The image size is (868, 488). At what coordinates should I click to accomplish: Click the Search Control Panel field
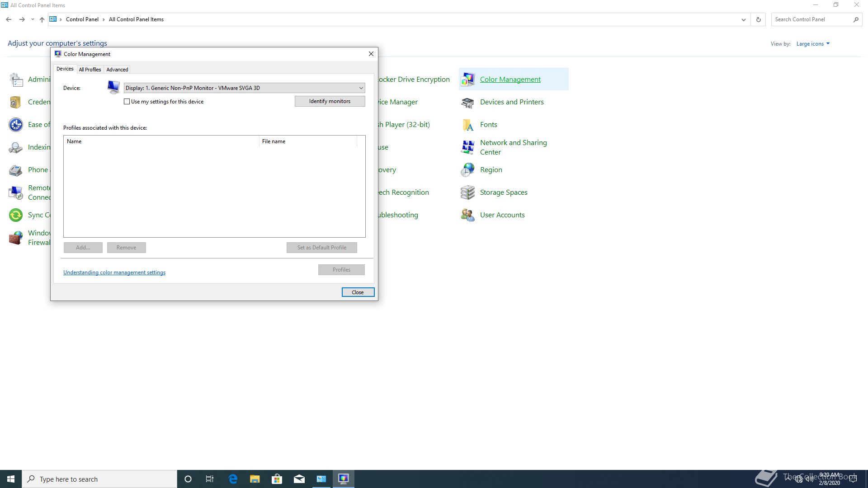811,19
